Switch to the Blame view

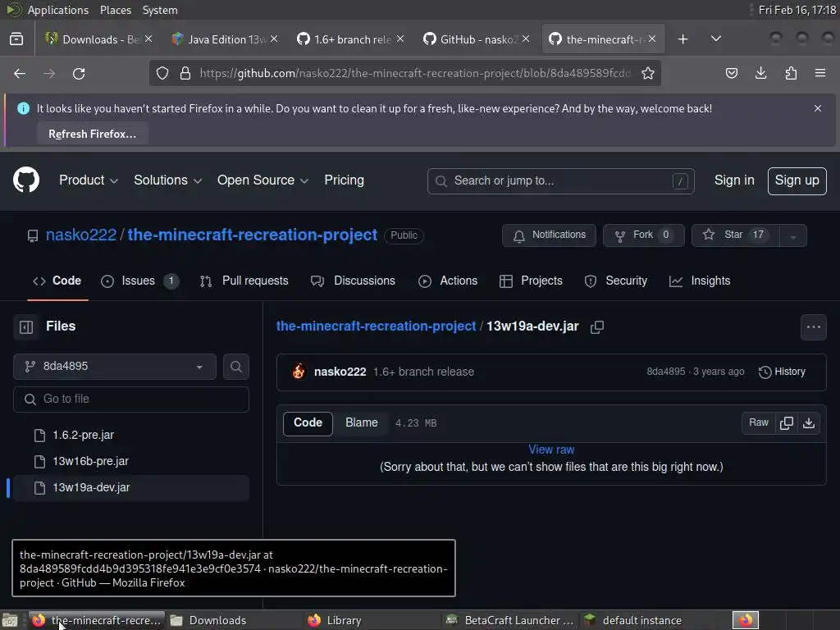(x=362, y=423)
